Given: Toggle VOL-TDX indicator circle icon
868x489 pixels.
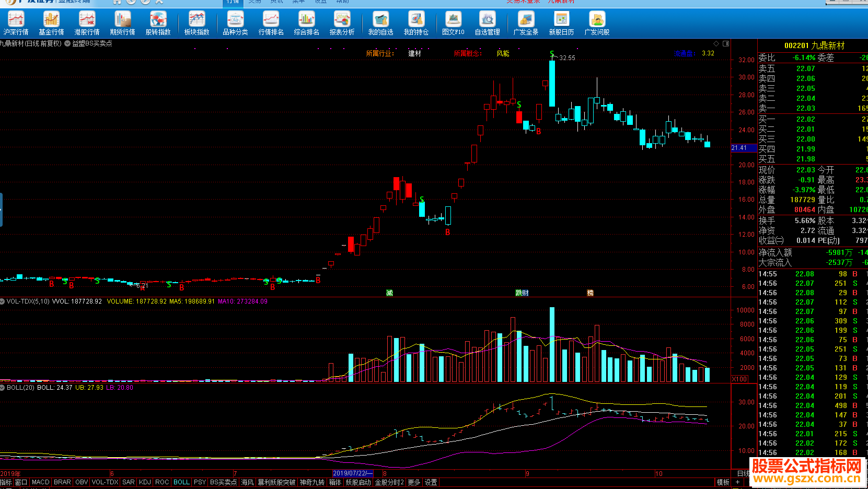Looking at the screenshot, I should click(3, 301).
